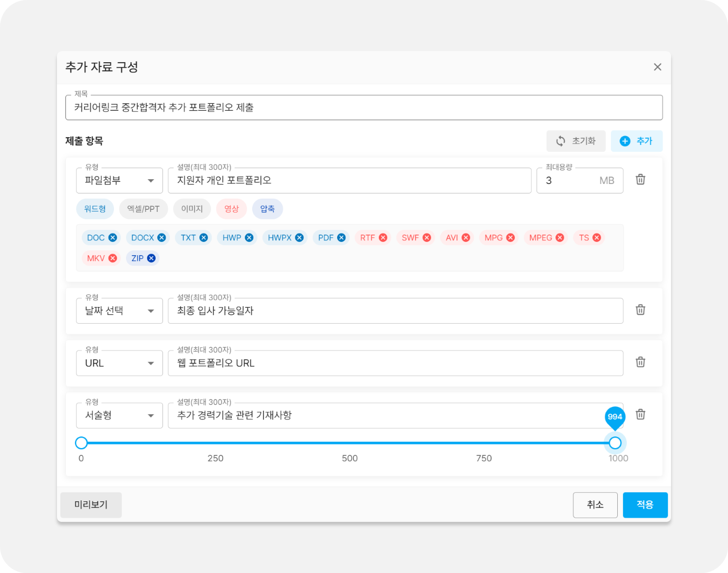The image size is (728, 573).
Task: Remove the MKV extension chip
Action: (x=113, y=258)
